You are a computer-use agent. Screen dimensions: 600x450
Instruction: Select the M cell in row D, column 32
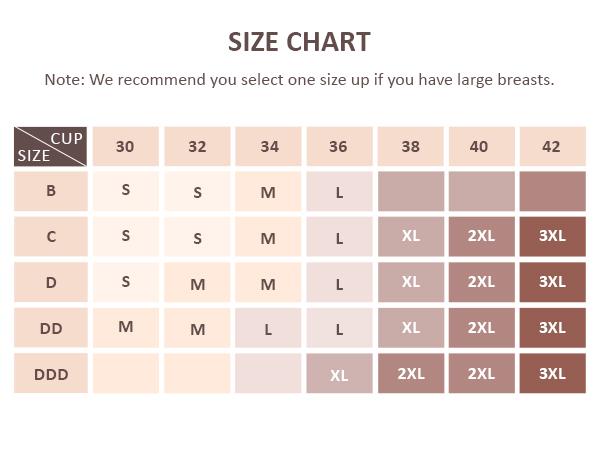[x=197, y=283]
